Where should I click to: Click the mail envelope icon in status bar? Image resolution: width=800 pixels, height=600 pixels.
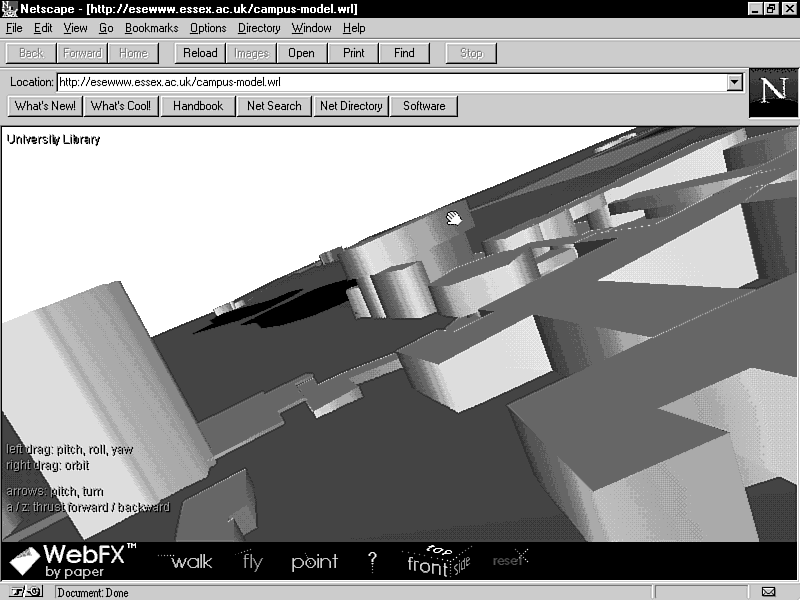click(768, 592)
